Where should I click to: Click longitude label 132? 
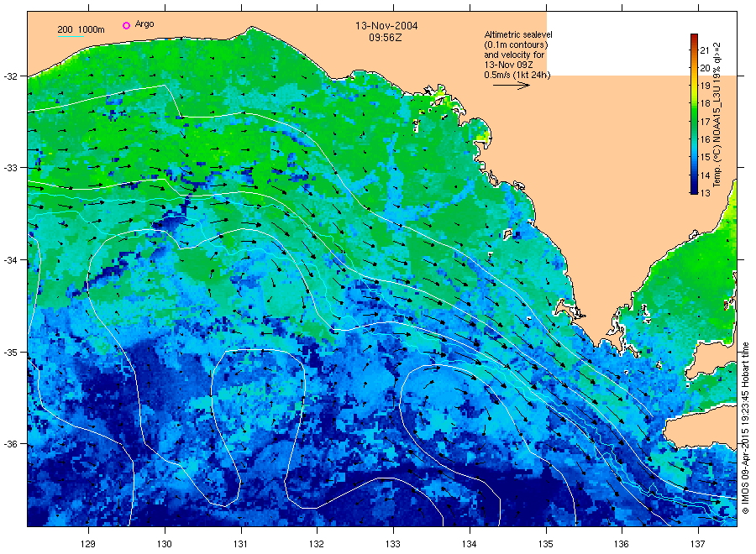[x=317, y=544]
